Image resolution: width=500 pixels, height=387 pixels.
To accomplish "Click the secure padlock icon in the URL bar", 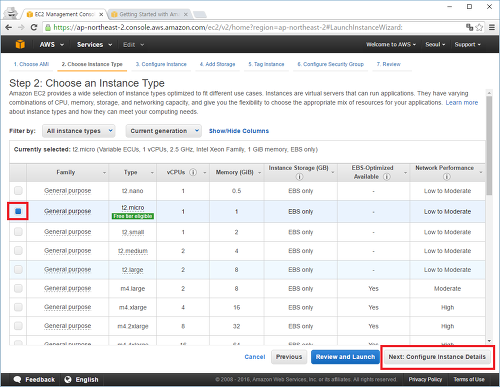I will pyautogui.click(x=48, y=27).
